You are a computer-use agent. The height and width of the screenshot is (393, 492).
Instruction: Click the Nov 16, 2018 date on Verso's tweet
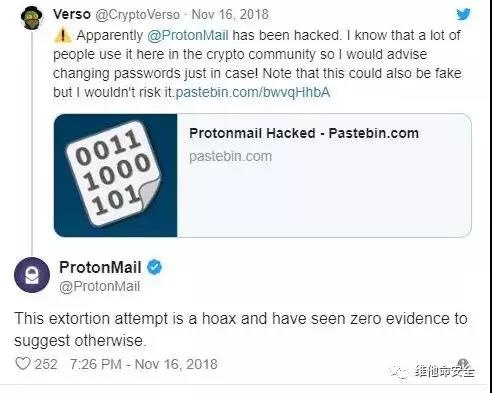coord(230,14)
